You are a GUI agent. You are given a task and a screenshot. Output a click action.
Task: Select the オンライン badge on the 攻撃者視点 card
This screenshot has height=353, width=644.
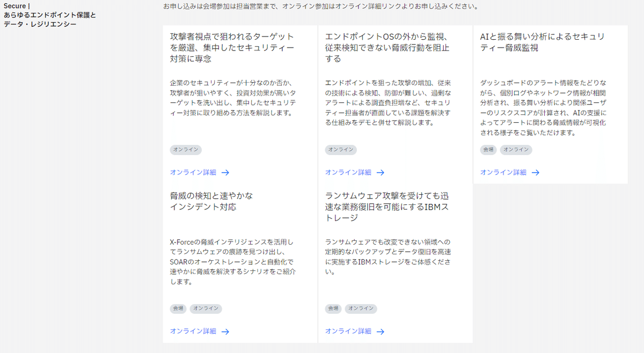186,150
